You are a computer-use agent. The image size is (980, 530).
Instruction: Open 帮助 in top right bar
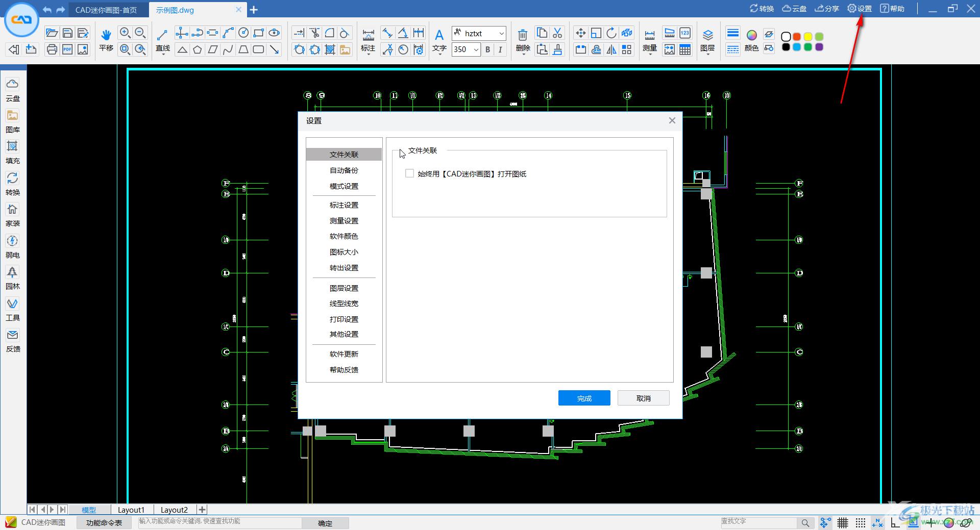click(x=892, y=9)
